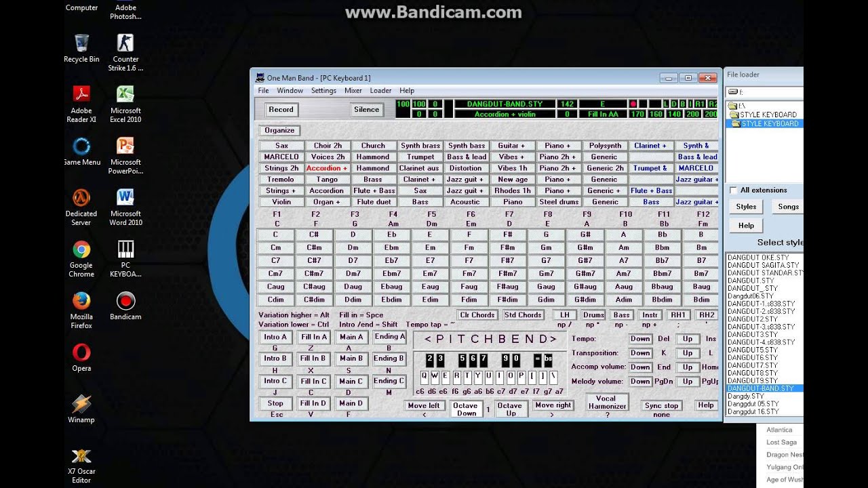Viewport: 868px width, 488px height.
Task: Click the Octave Up button
Action: click(x=510, y=409)
